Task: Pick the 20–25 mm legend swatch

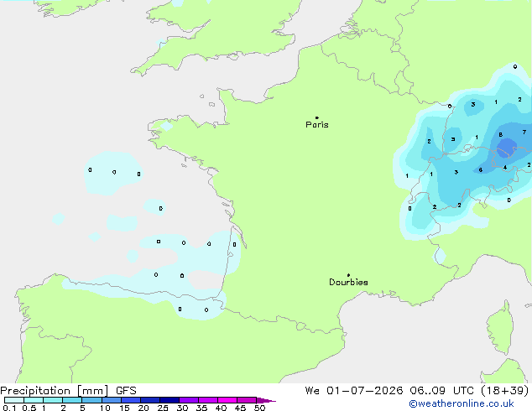Action: (x=149, y=400)
